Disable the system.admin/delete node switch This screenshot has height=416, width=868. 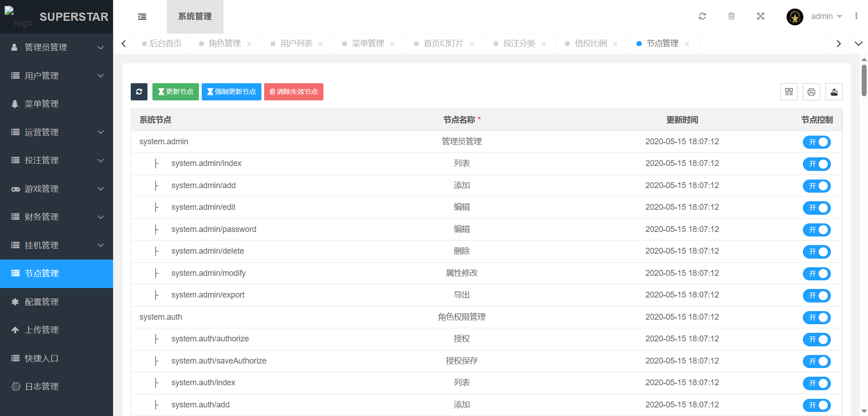click(816, 251)
